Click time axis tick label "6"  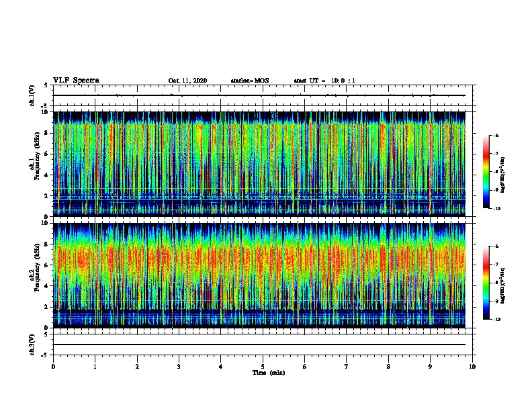click(x=305, y=366)
